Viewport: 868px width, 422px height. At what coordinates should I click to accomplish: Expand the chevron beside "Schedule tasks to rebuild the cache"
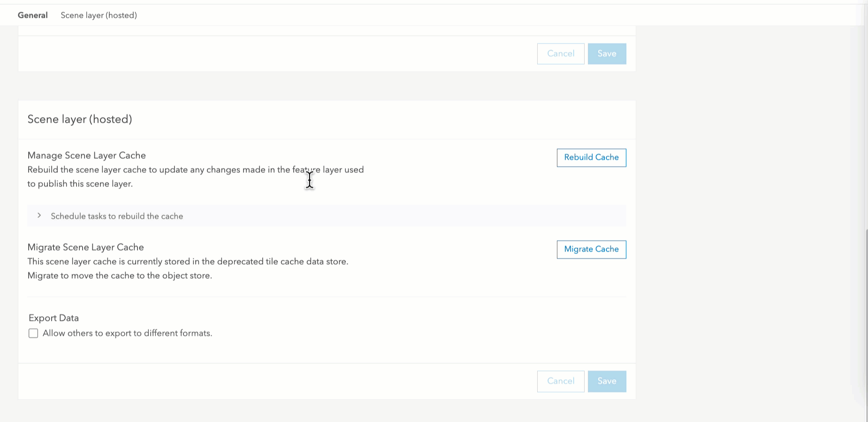40,216
